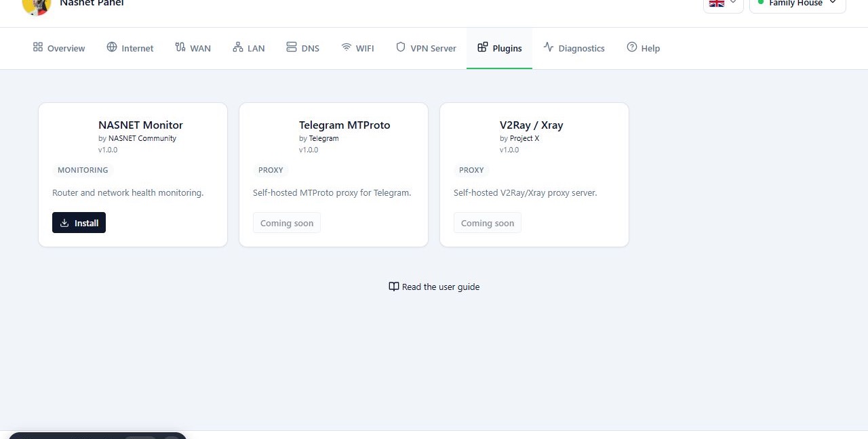Switch to the Diagnostics tab
The height and width of the screenshot is (439, 868).
click(574, 48)
